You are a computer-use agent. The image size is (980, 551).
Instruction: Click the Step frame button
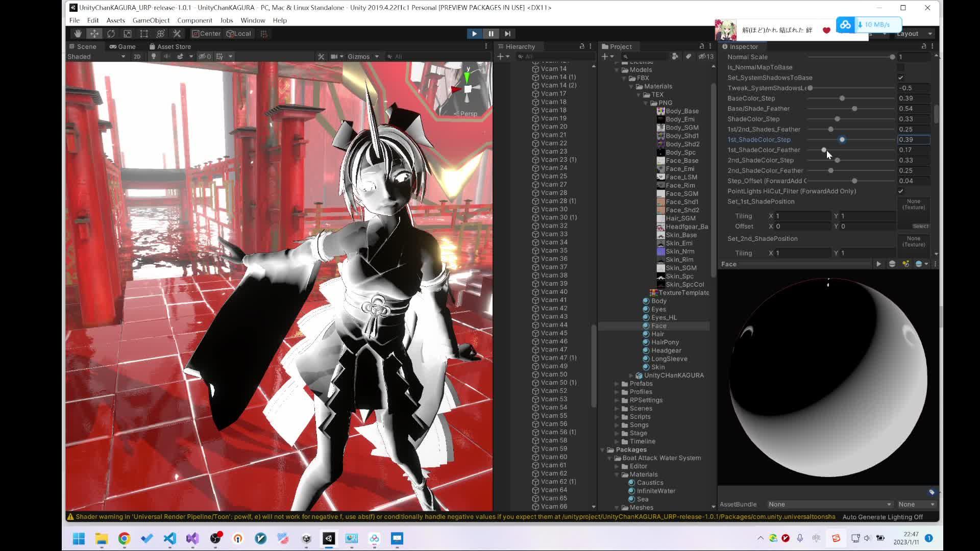coord(507,34)
